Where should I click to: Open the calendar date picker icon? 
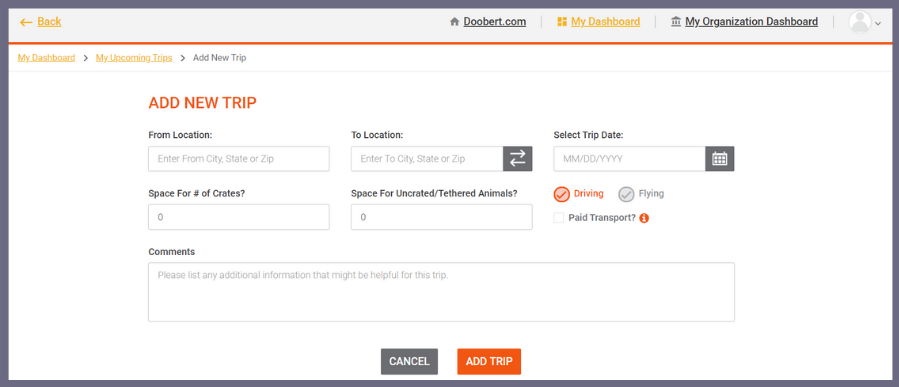(x=720, y=159)
